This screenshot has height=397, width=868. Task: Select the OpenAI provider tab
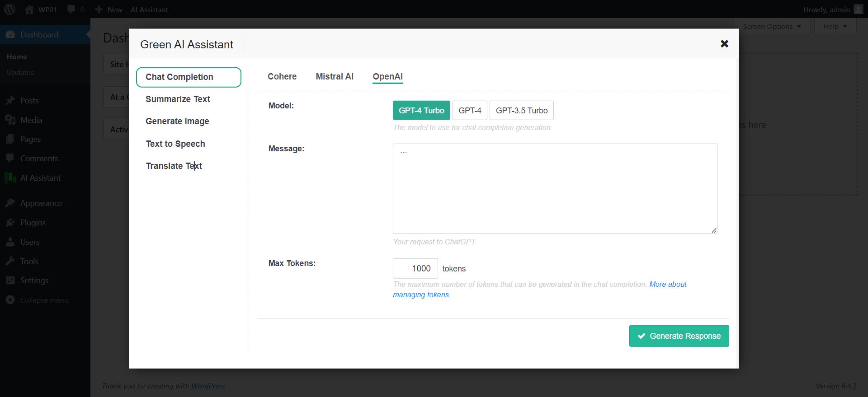tap(387, 77)
